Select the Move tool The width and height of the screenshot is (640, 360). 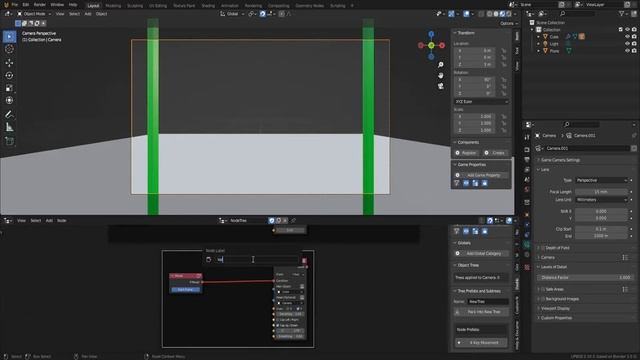pos(9,63)
